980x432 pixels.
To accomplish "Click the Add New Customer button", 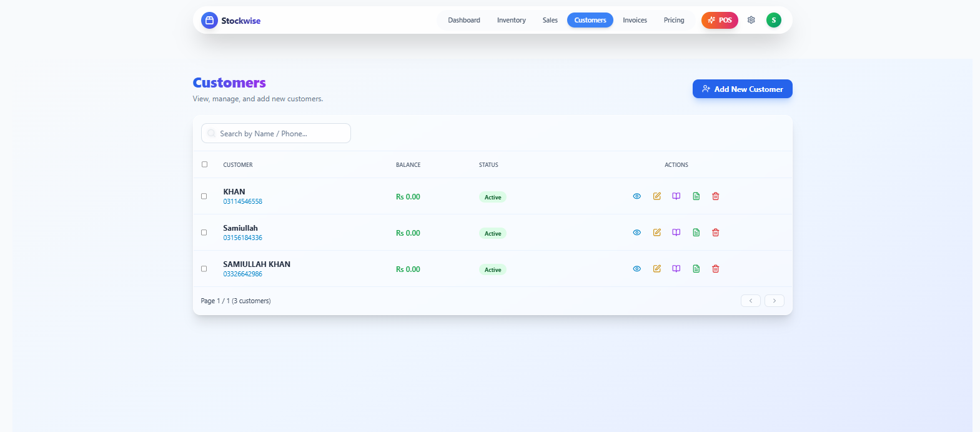I will 742,89.
